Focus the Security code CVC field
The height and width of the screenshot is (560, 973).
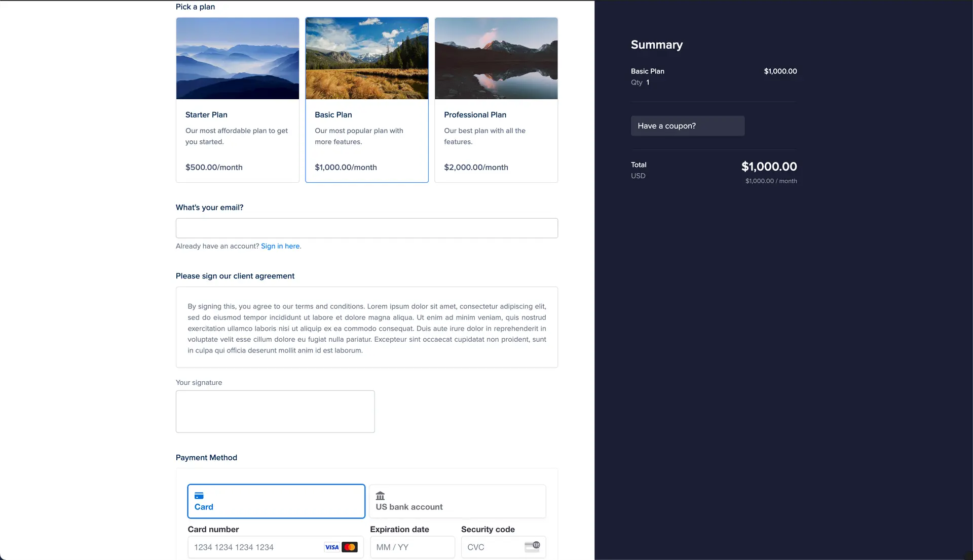[x=503, y=547]
